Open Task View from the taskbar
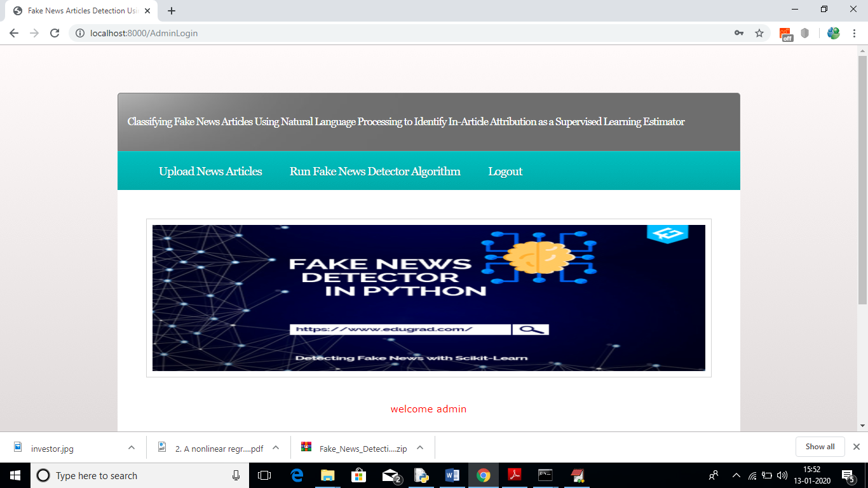The image size is (868, 488). (264, 475)
